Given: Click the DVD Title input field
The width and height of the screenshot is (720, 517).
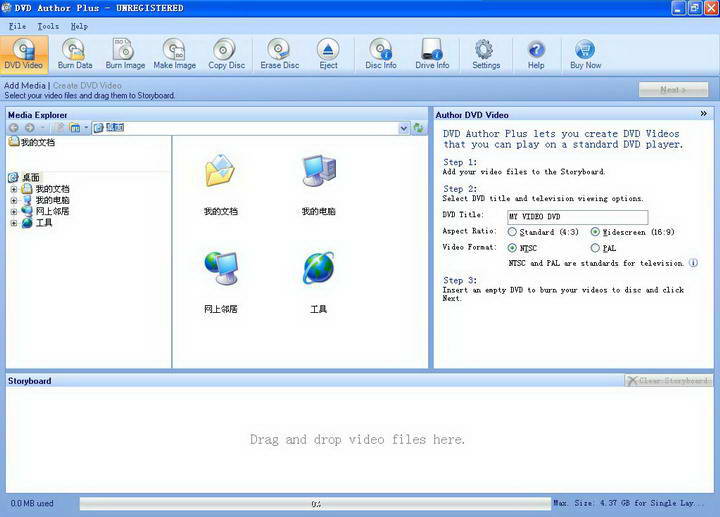Looking at the screenshot, I should coord(578,217).
